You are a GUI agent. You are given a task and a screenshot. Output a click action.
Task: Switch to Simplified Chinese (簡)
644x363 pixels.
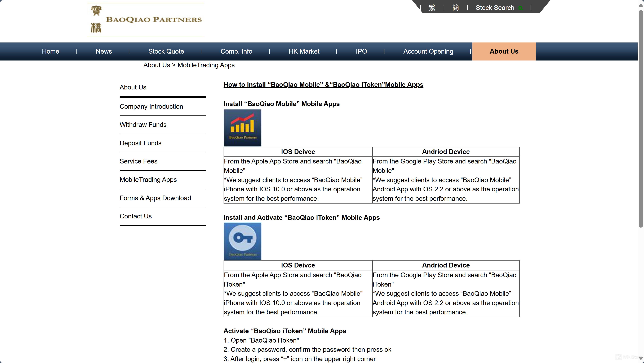coord(455,8)
